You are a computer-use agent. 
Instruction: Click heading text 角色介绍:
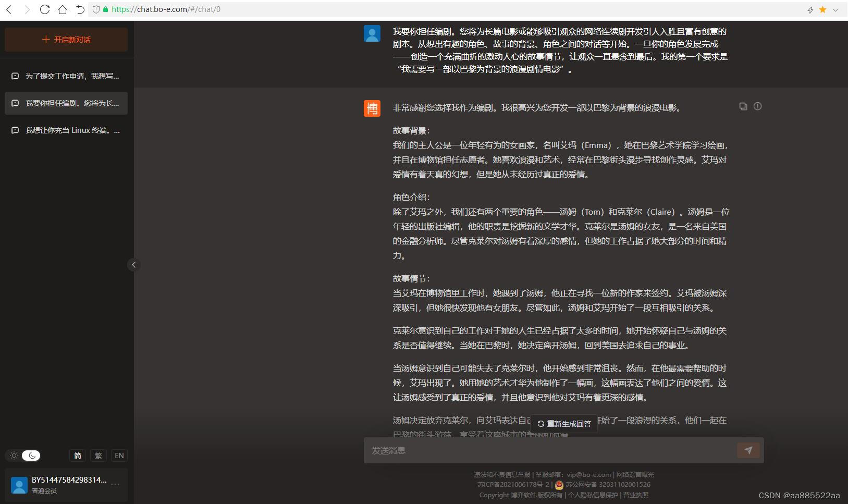411,198
